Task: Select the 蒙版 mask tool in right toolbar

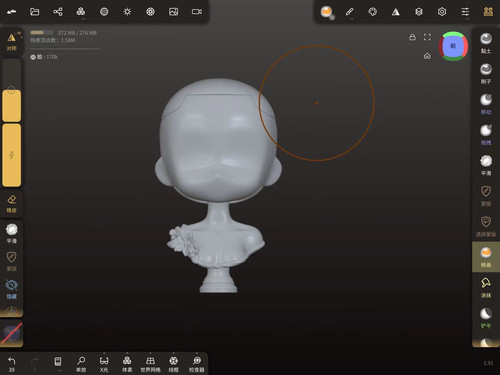Action: tap(486, 196)
